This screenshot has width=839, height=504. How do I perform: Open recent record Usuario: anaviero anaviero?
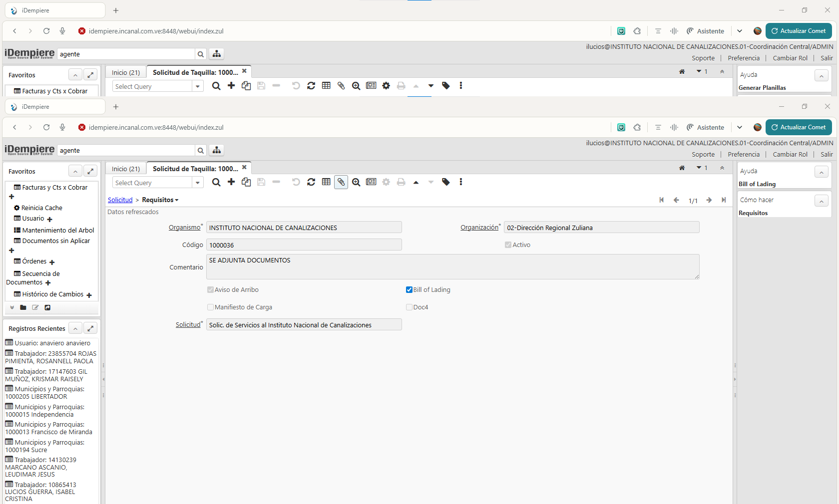[x=52, y=343]
